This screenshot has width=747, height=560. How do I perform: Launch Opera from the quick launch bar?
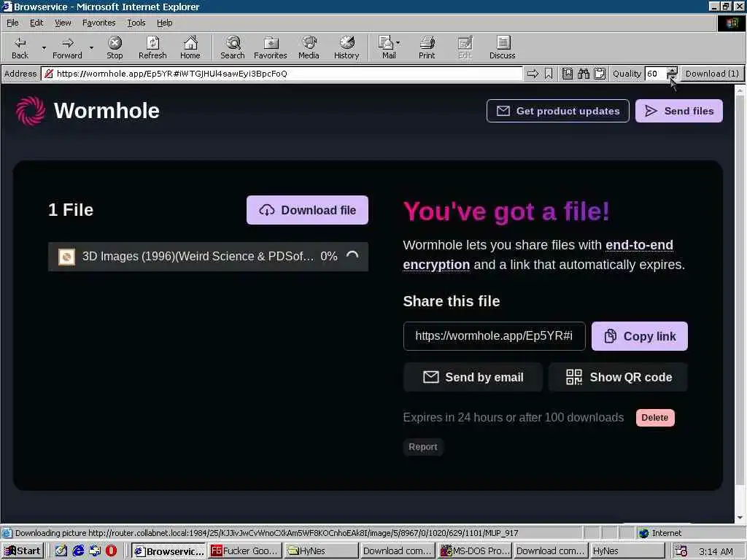click(x=112, y=551)
